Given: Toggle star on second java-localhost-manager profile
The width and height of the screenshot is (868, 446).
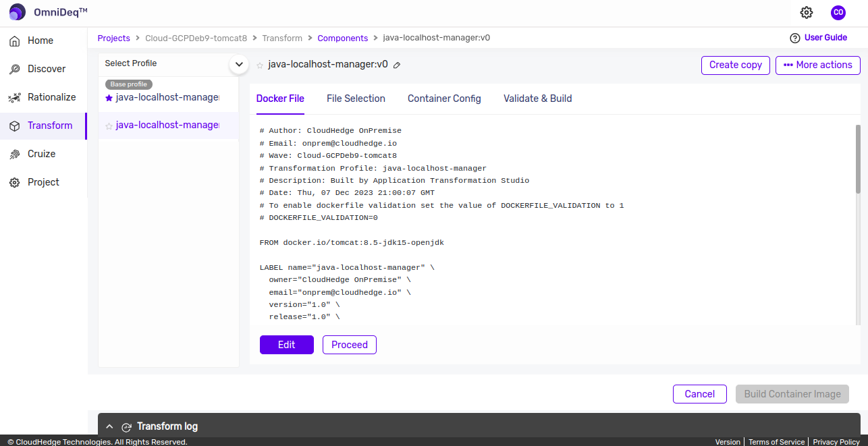Looking at the screenshot, I should coord(109,126).
